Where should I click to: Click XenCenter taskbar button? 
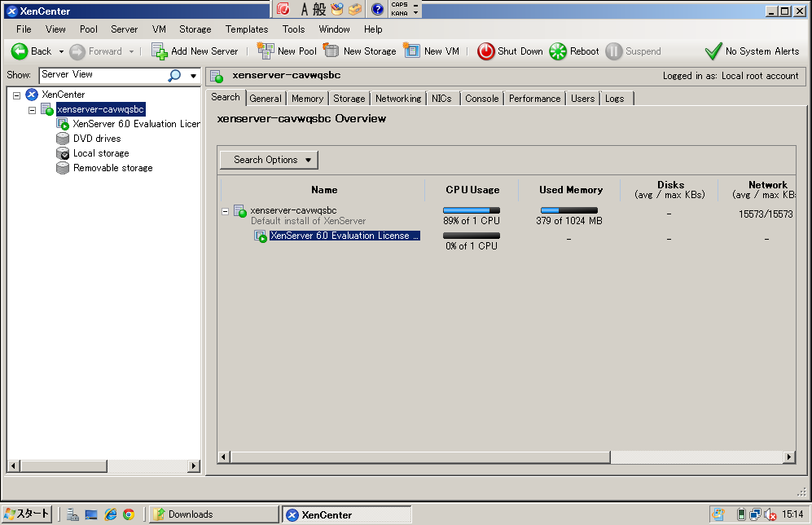coord(347,514)
